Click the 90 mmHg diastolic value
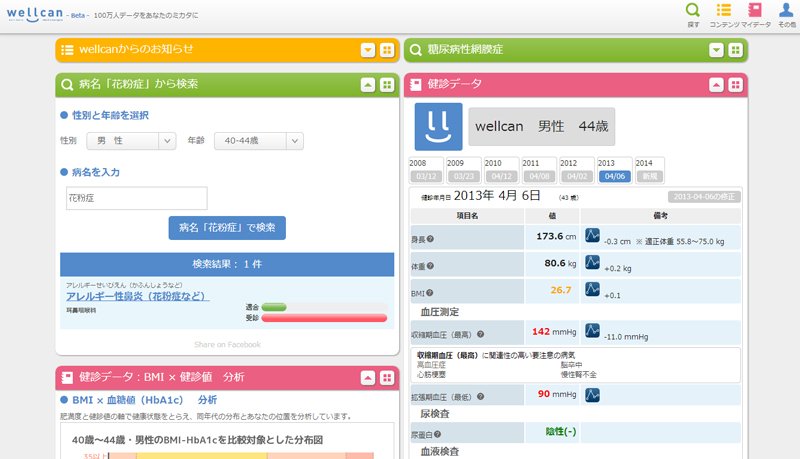The width and height of the screenshot is (800, 459). (557, 394)
